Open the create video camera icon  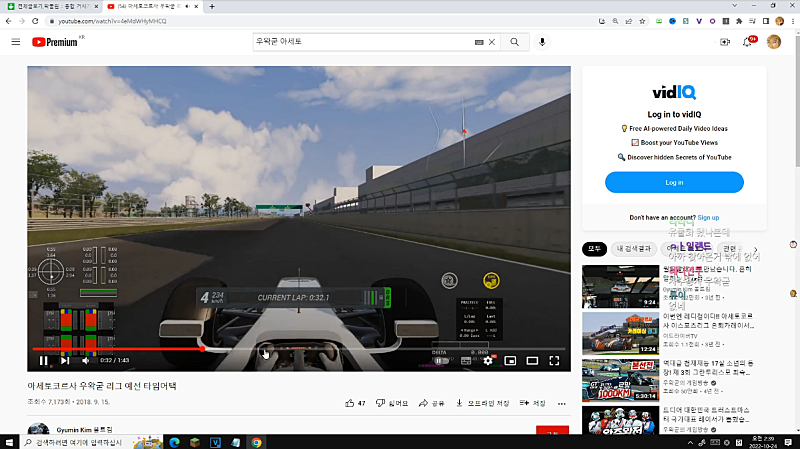click(x=725, y=42)
